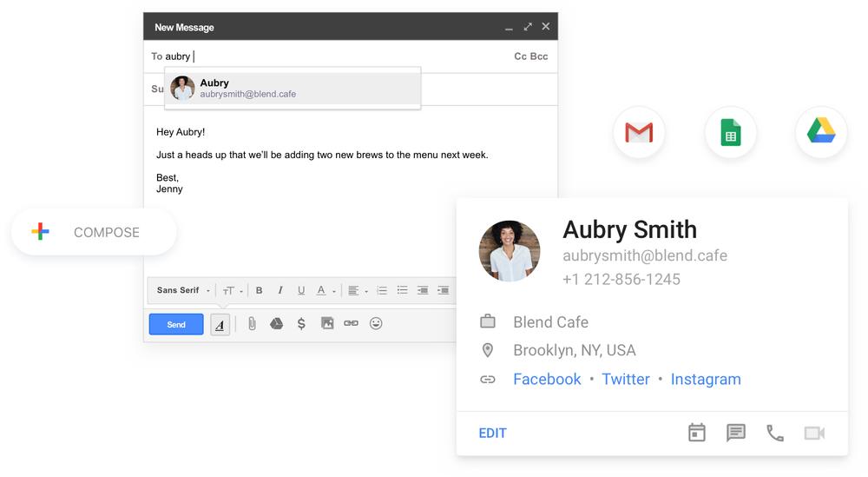
Task: Close the New Message window
Action: [546, 27]
